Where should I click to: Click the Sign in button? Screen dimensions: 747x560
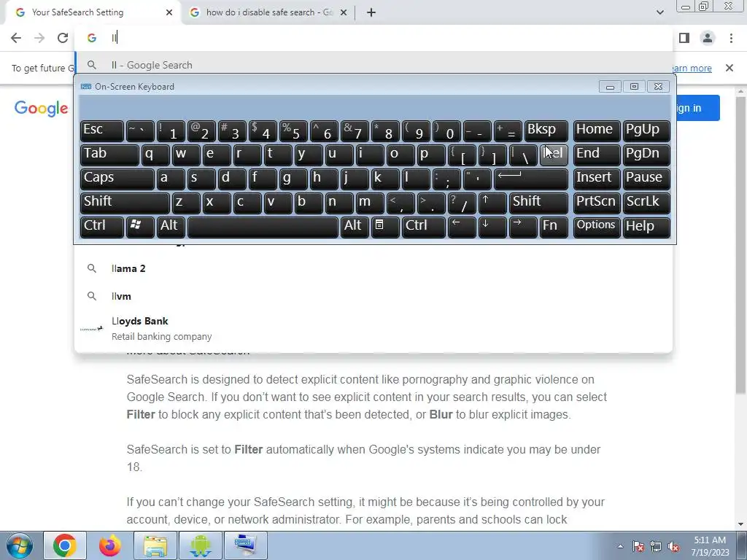click(698, 108)
